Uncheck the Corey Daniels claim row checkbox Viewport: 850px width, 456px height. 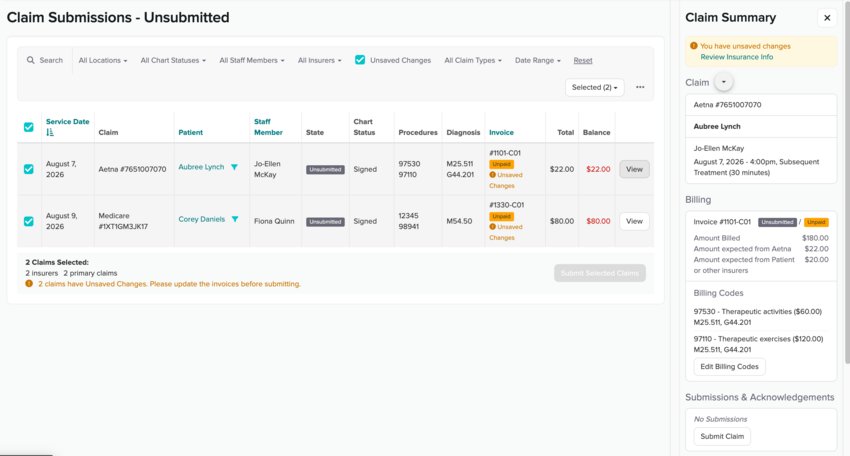coord(29,221)
